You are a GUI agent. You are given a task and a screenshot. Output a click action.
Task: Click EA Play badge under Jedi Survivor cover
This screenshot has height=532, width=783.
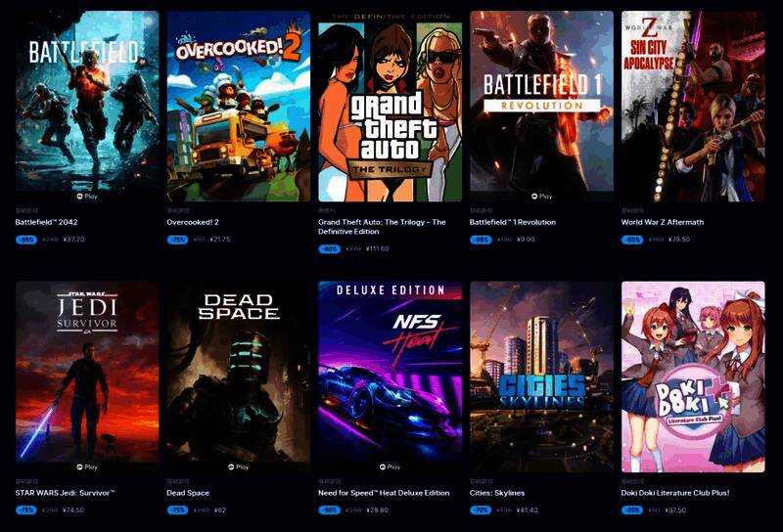tap(87, 467)
